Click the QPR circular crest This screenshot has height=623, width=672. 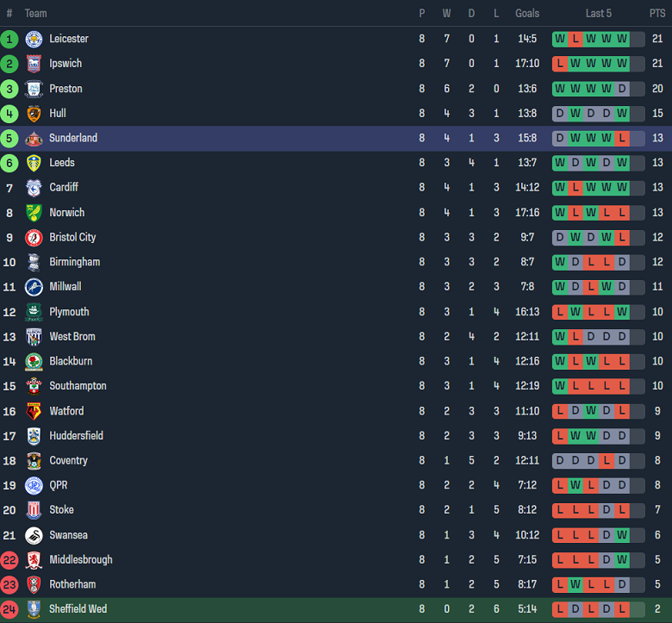click(x=34, y=485)
